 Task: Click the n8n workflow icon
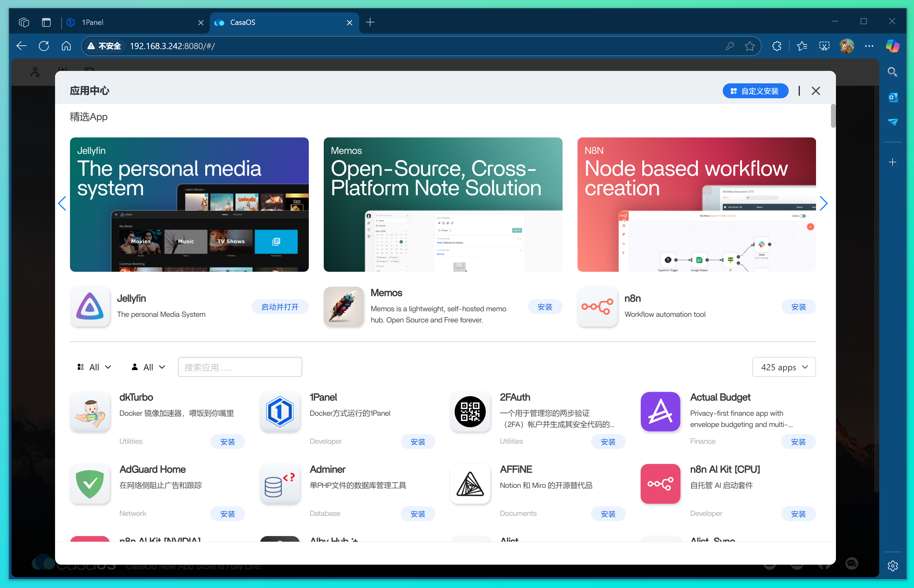(x=597, y=307)
